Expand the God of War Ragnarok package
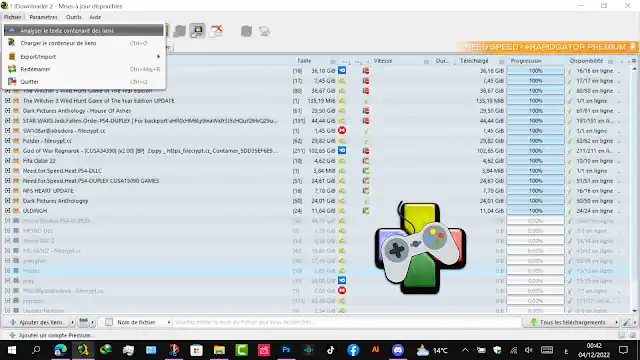Viewport: 640px width, 360px height. click(x=7, y=151)
